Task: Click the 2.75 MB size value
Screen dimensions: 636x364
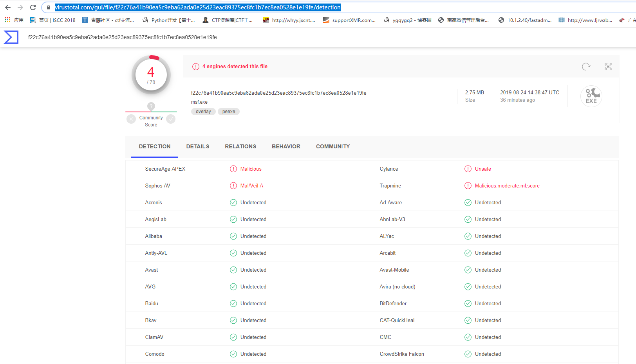Action: click(475, 92)
